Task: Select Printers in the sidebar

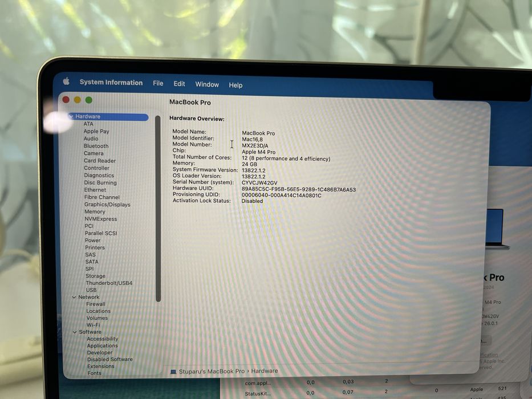Action: coord(95,248)
